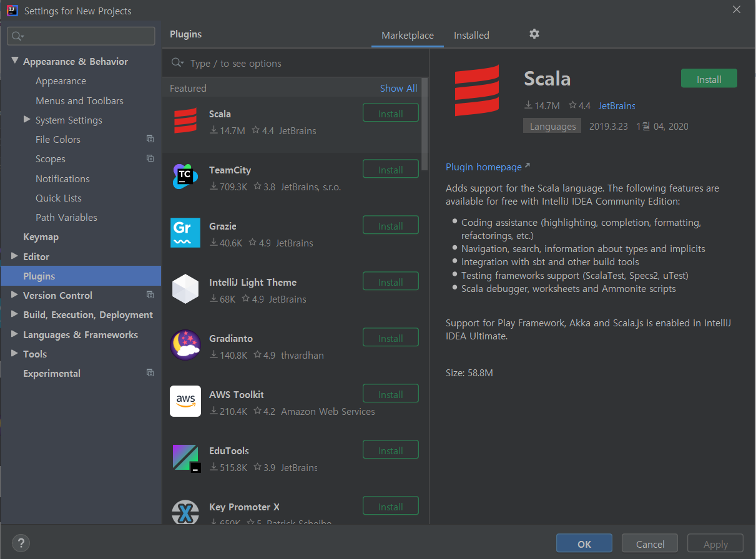Click the OK button
The image size is (756, 559).
coord(584,544)
